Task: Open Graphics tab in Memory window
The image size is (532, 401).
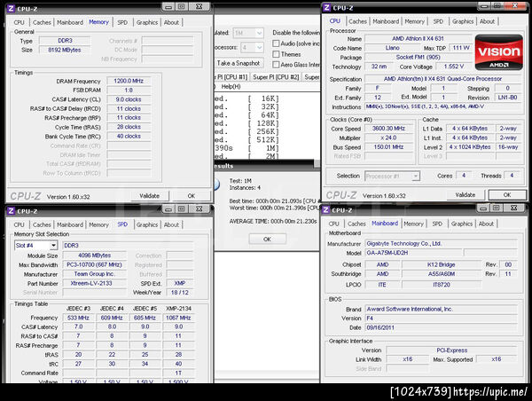Action: [147, 22]
